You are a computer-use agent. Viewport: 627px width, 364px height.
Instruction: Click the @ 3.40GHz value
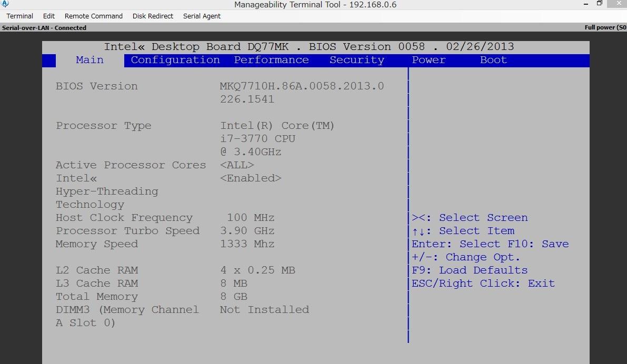(x=251, y=152)
